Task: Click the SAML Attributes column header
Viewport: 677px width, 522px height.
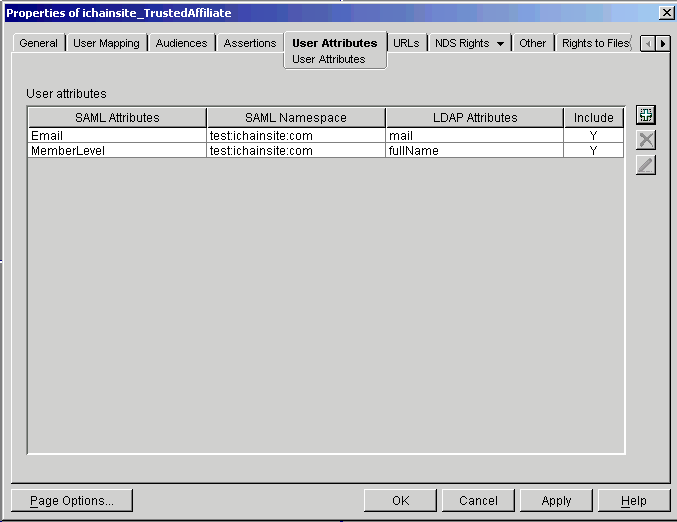Action: (117, 117)
